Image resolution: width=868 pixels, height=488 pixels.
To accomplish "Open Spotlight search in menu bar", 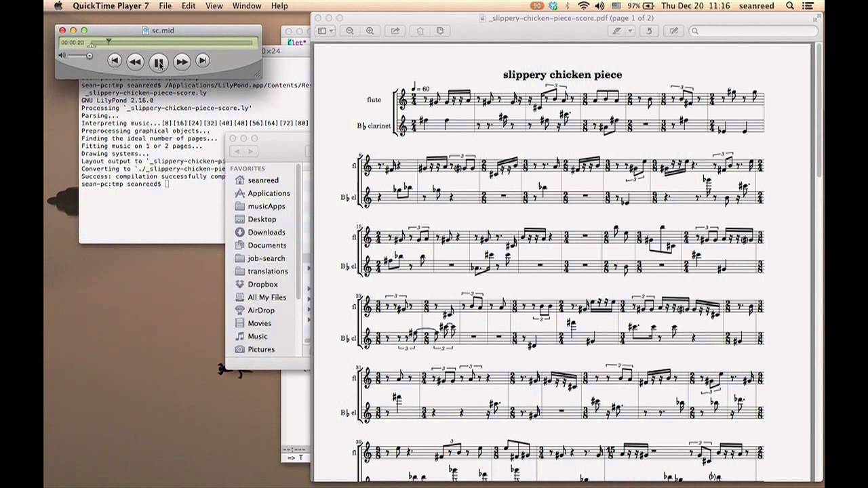I will coord(790,5).
